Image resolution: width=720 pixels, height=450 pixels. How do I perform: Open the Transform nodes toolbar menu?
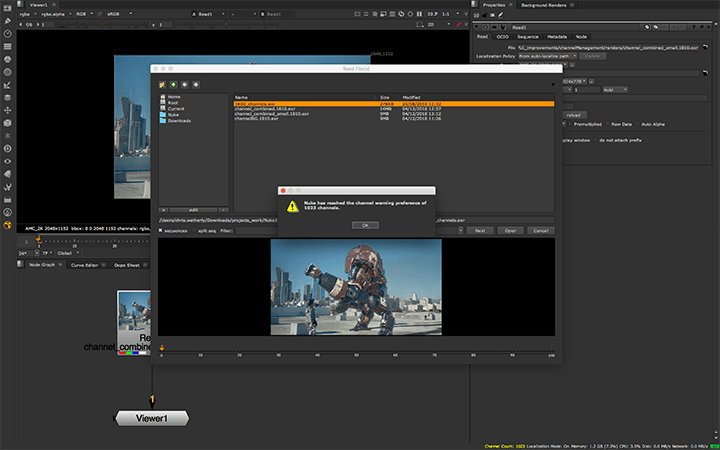point(7,110)
